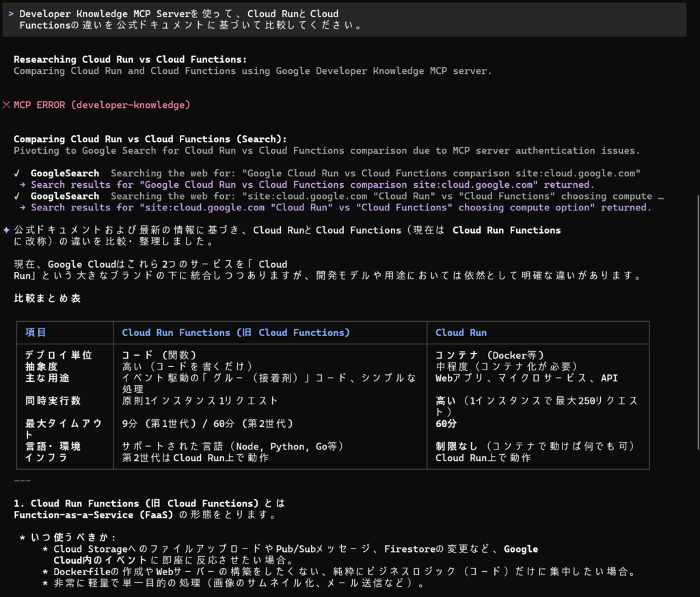Click the bold '60分' cell in Cloud Run column
This screenshot has height=597, width=700.
click(x=446, y=424)
